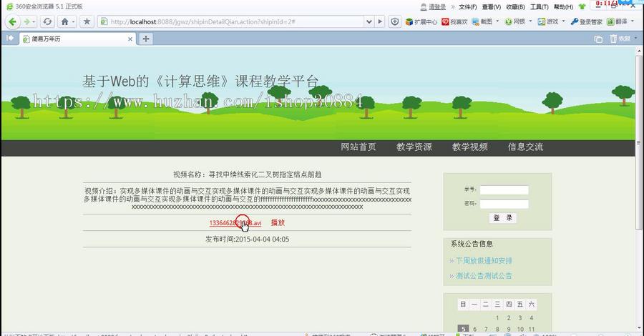Bookmark the page with the star icon
Viewport: 644px width, 336px height.
point(87,21)
